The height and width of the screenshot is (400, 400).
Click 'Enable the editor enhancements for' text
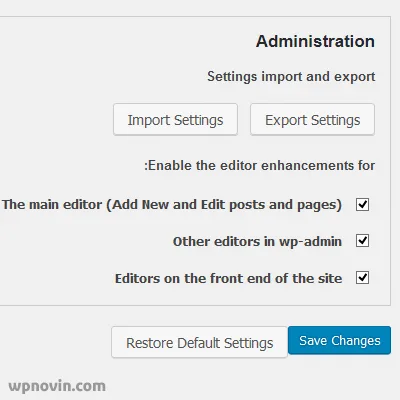[260, 165]
